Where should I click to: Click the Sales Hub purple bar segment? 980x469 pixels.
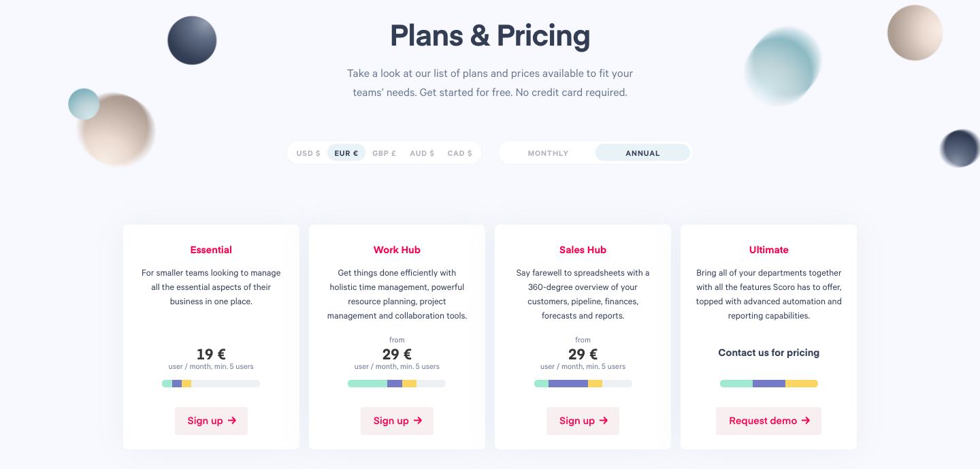tap(568, 384)
